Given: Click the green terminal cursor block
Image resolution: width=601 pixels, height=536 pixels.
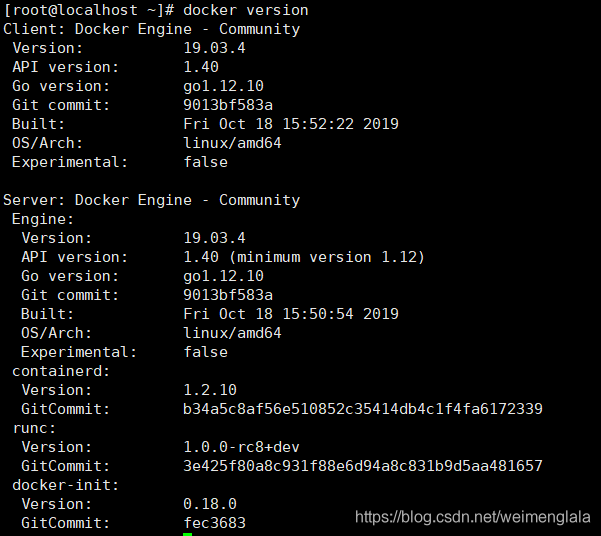Looking at the screenshot, I should coord(188,534).
